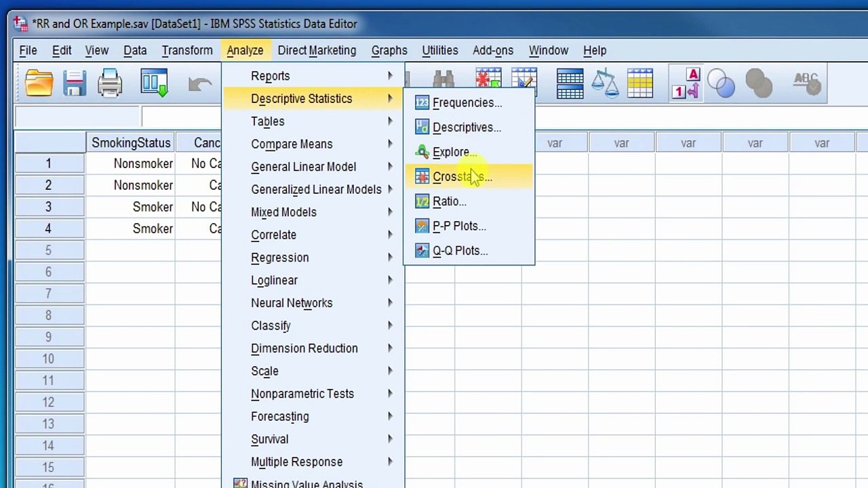Screen dimensions: 868x488
Task: Click the Weight Cases scales icon
Action: (605, 83)
